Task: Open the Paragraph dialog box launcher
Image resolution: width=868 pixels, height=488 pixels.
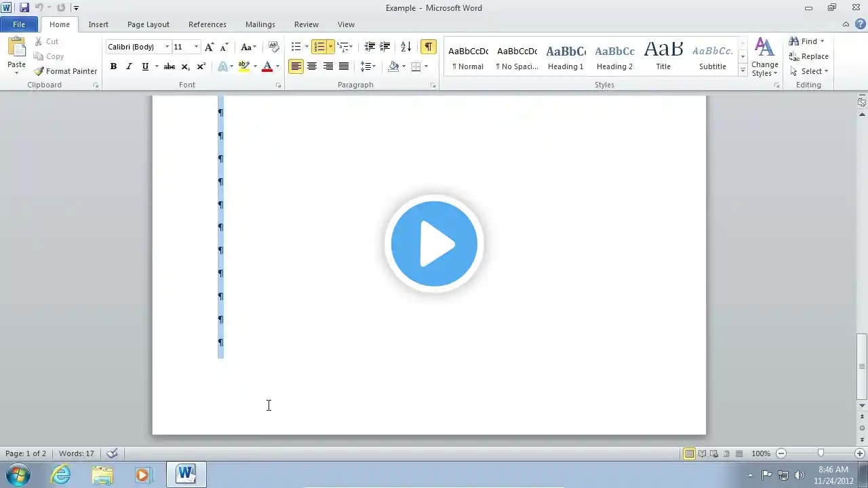Action: point(433,85)
